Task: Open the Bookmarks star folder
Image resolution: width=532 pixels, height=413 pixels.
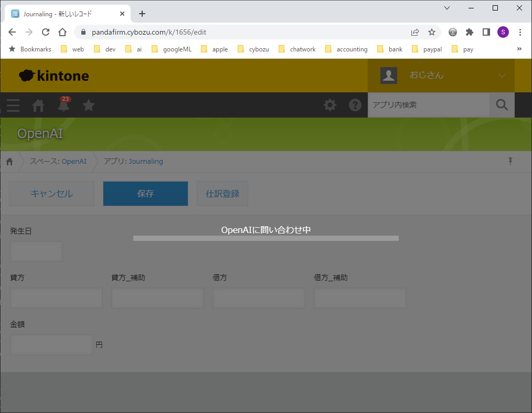Action: point(30,49)
